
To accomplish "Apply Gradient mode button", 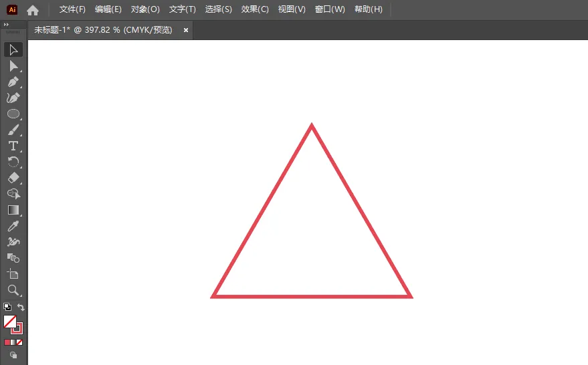I will [13, 342].
